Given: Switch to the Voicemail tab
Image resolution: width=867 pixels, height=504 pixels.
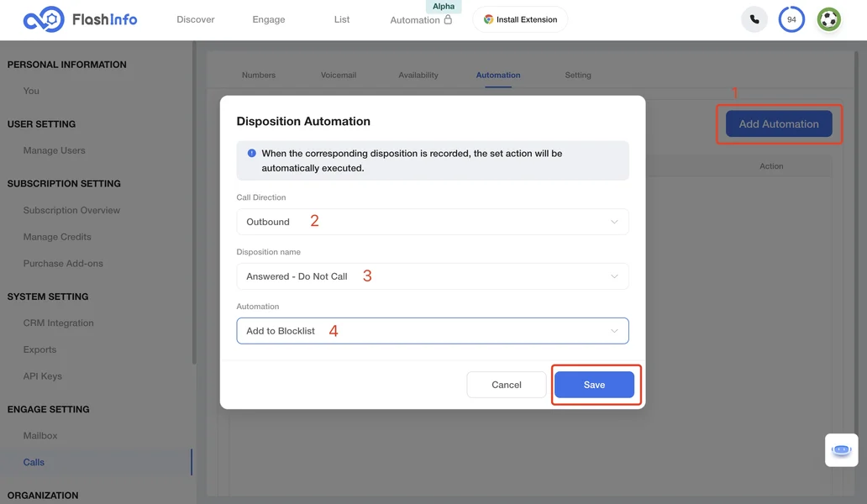Looking at the screenshot, I should 339,75.
